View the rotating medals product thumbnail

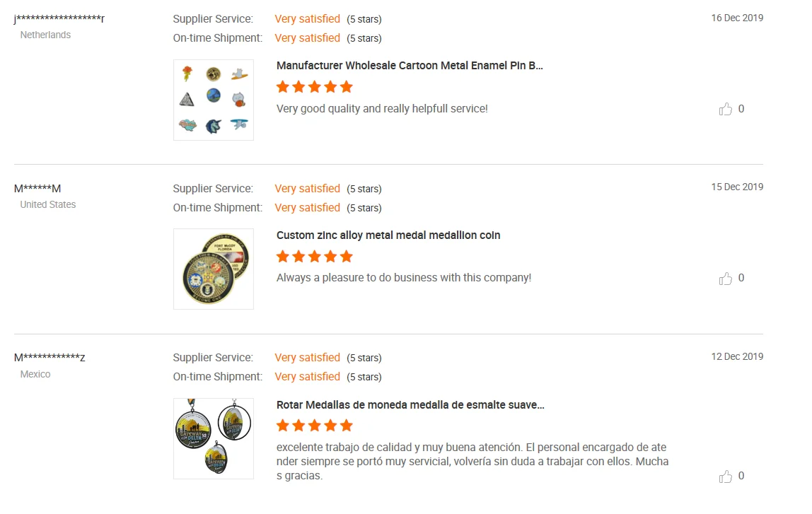[x=214, y=438]
